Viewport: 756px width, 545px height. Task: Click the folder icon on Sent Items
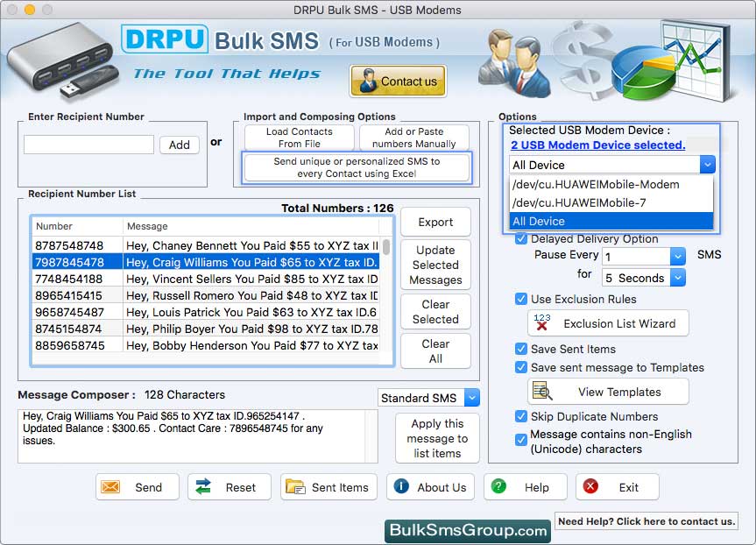click(295, 486)
